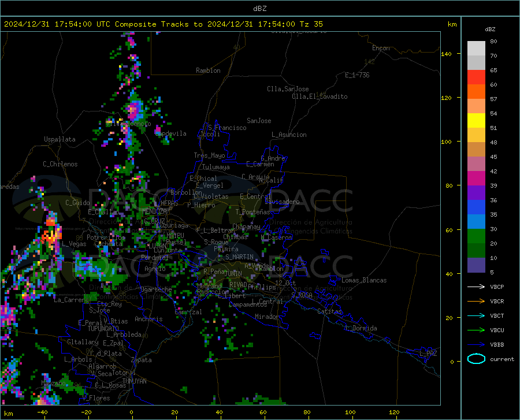This screenshot has height=420, width=520.
Task: Click the orange VBCR arrow legend icon
Action: click(476, 301)
